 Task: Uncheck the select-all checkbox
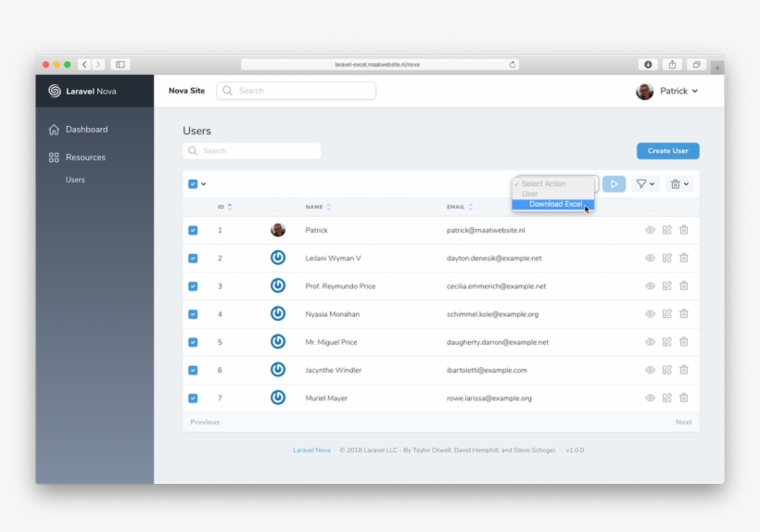pyautogui.click(x=193, y=184)
